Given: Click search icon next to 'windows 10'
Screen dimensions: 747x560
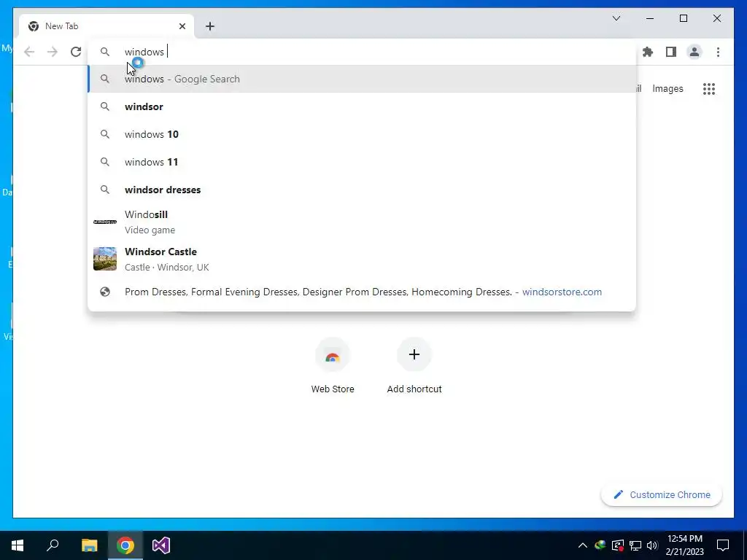Looking at the screenshot, I should pos(105,134).
